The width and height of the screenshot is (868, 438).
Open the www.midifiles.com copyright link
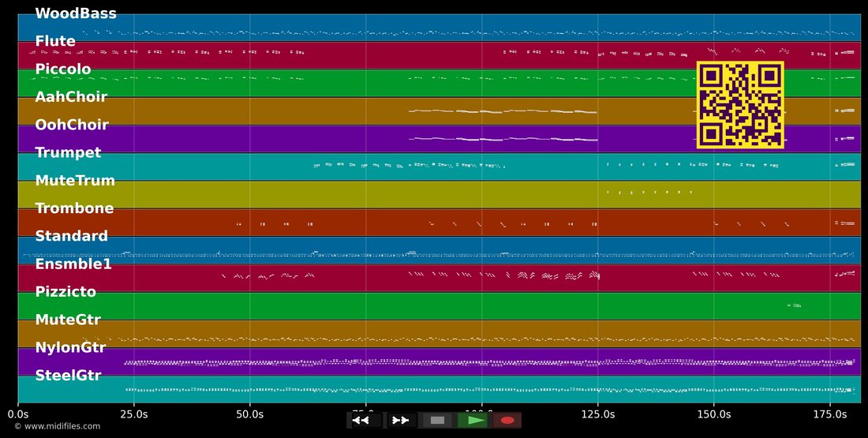pyautogui.click(x=57, y=426)
